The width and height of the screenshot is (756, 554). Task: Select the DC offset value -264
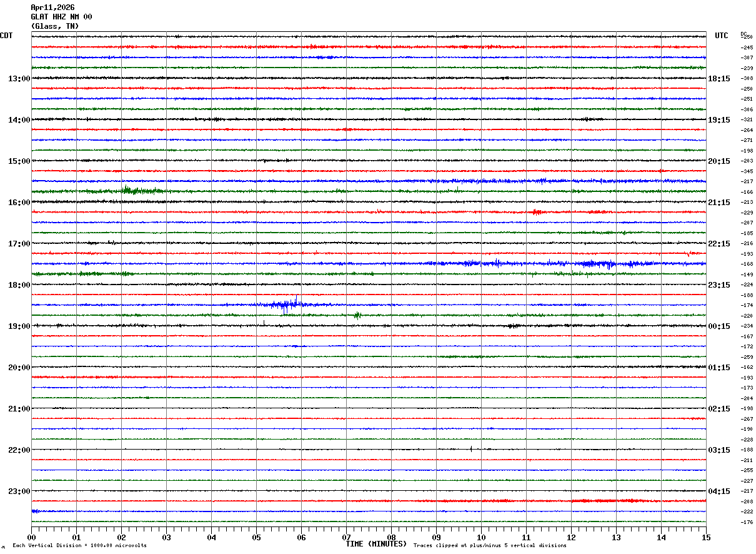coord(747,130)
